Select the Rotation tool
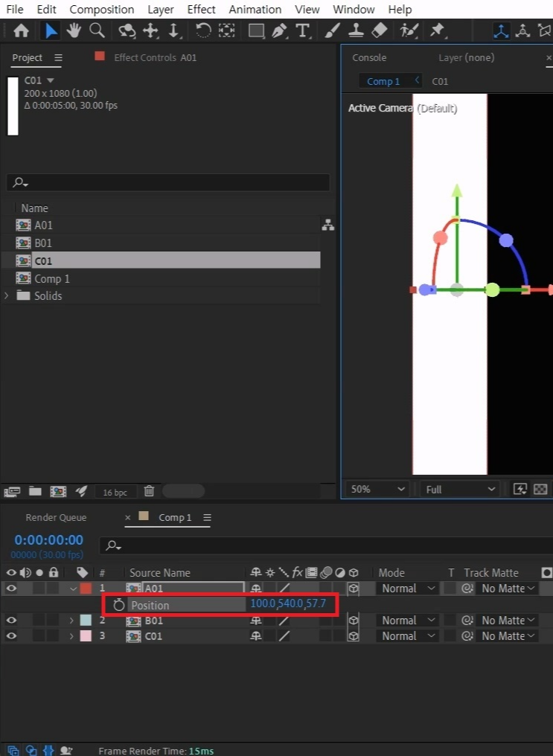The height and width of the screenshot is (756, 553). [203, 31]
